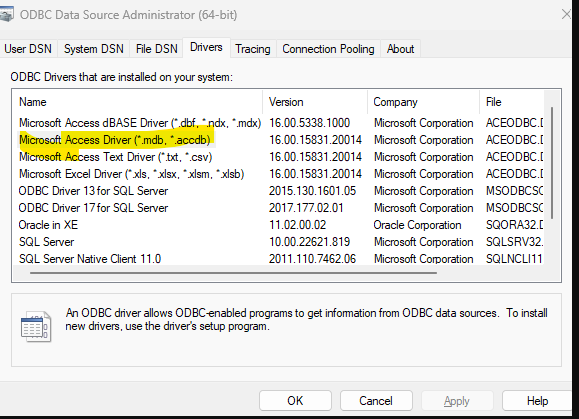Open the Tracing tab
The image size is (579, 419).
[253, 49]
